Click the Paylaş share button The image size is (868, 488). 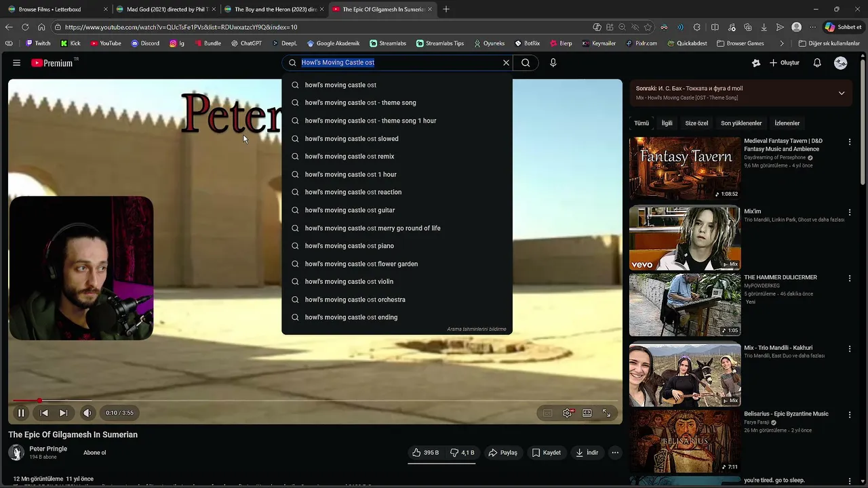(x=503, y=452)
